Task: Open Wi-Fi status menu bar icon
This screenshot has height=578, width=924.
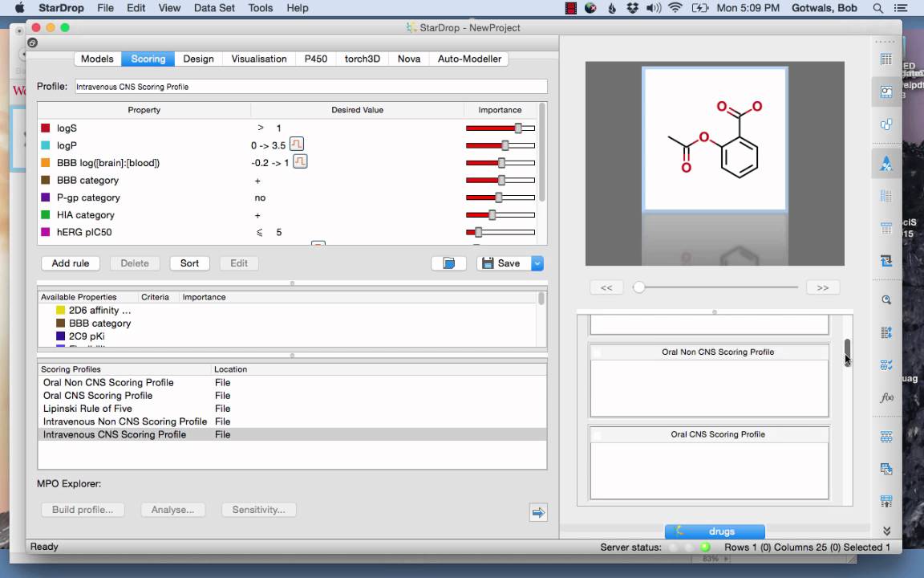Action: coord(675,8)
